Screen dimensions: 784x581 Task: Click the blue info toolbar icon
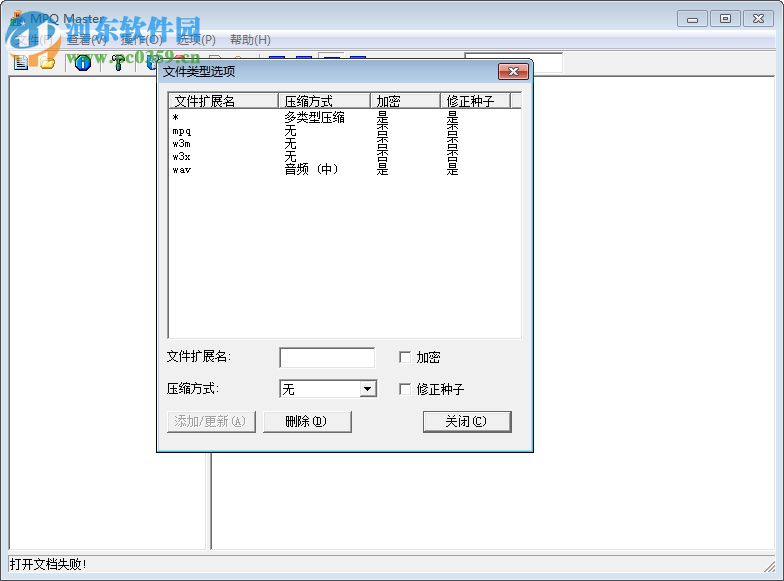[x=82, y=62]
